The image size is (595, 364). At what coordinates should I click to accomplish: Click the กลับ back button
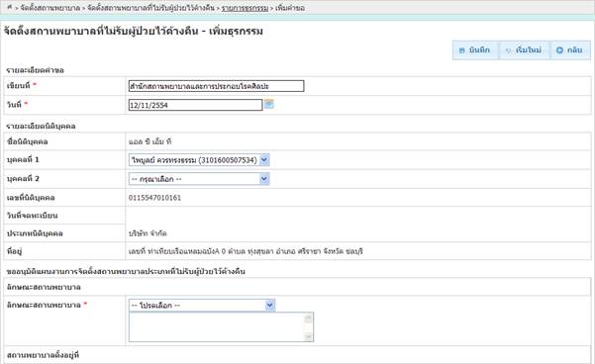(x=570, y=50)
